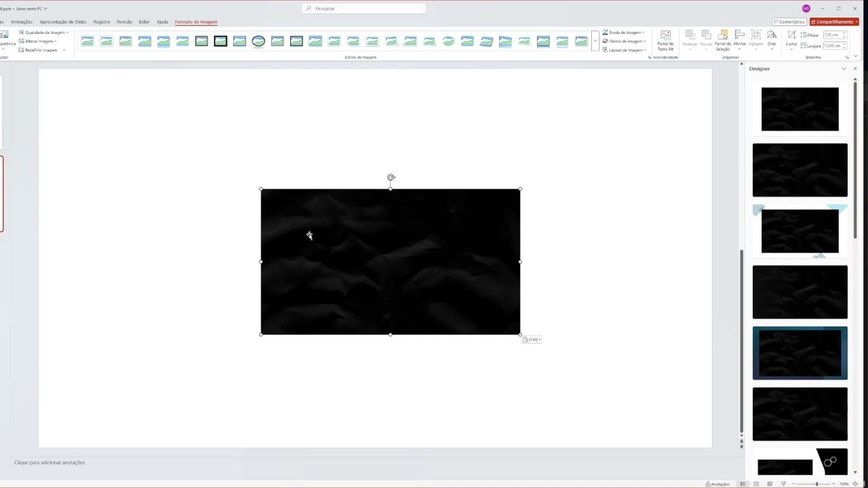Switch to the Exibir tab
The width and height of the screenshot is (868, 488).
(144, 22)
